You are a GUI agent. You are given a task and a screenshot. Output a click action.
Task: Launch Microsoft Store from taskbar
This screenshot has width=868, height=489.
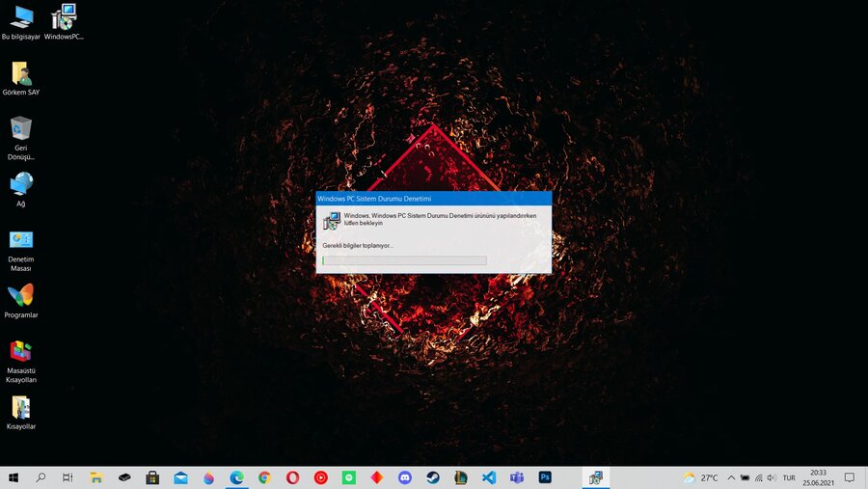click(152, 477)
